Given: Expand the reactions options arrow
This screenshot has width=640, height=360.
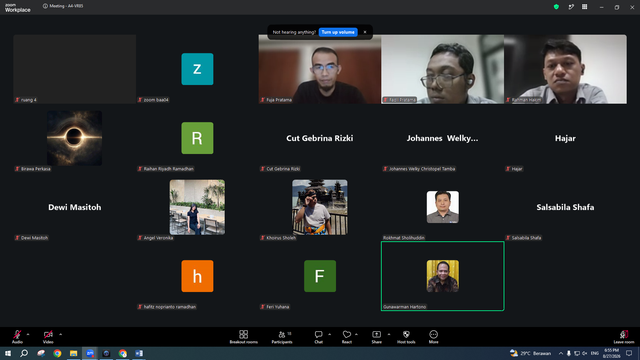Looking at the screenshot, I should (x=356, y=334).
